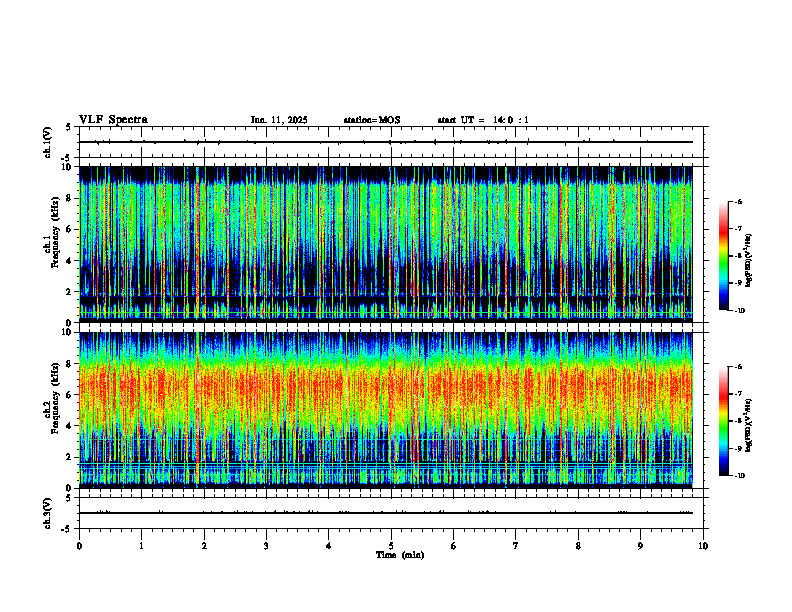Click the ch.1 spectrogram colorbar
Screen dimensions: 792x612
click(x=723, y=256)
